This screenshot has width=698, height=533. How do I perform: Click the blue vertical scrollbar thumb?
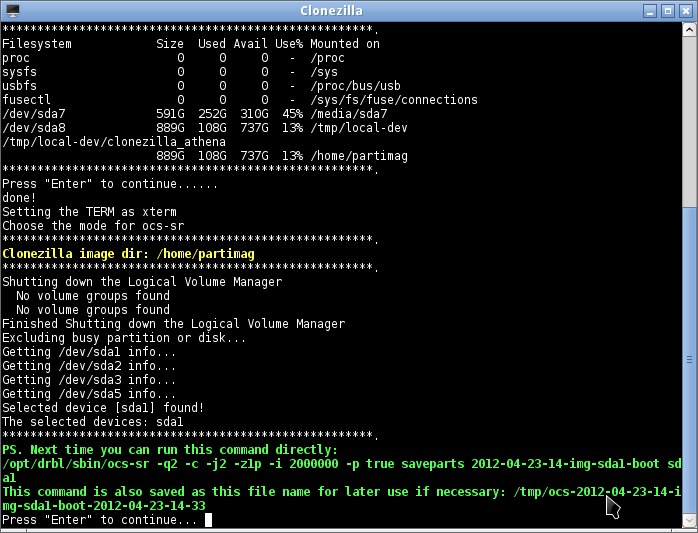690,360
